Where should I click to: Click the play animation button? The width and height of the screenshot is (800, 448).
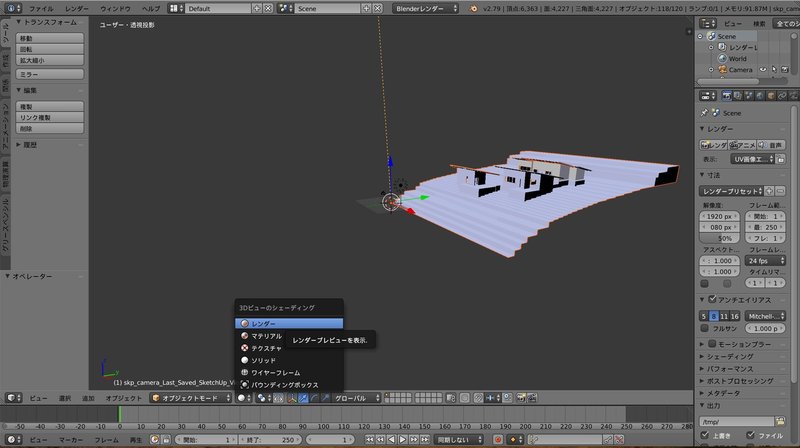(x=403, y=439)
